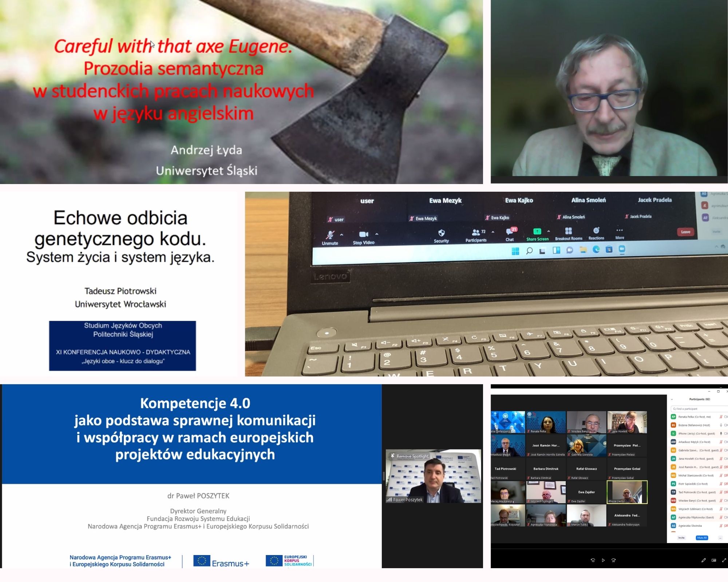Toggle mic for Wojciech Szkliniarz row

coord(721,509)
